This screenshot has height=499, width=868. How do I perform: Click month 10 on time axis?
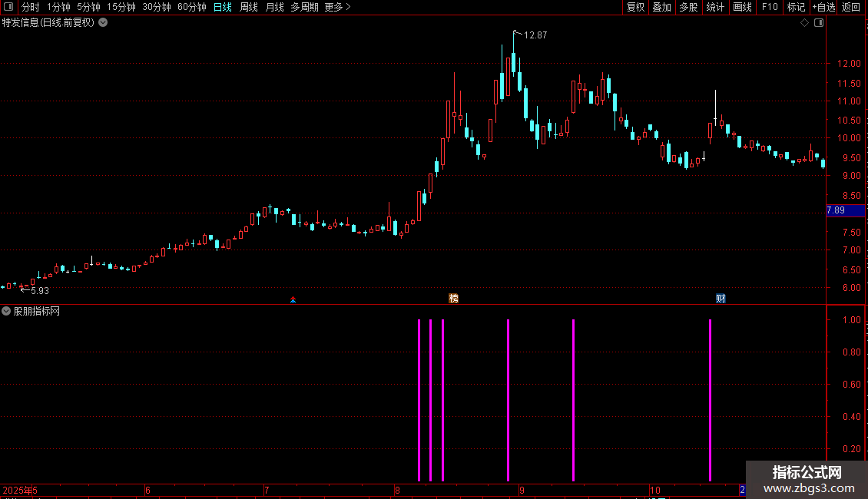pyautogui.click(x=655, y=490)
